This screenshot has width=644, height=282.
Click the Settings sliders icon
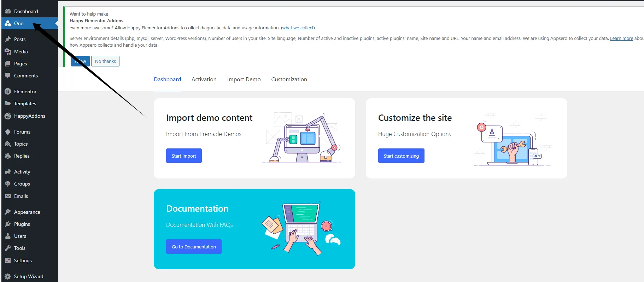pyautogui.click(x=8, y=260)
